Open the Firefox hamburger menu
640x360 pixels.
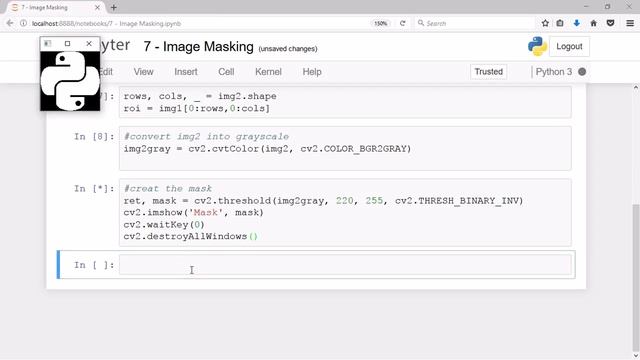(x=630, y=23)
